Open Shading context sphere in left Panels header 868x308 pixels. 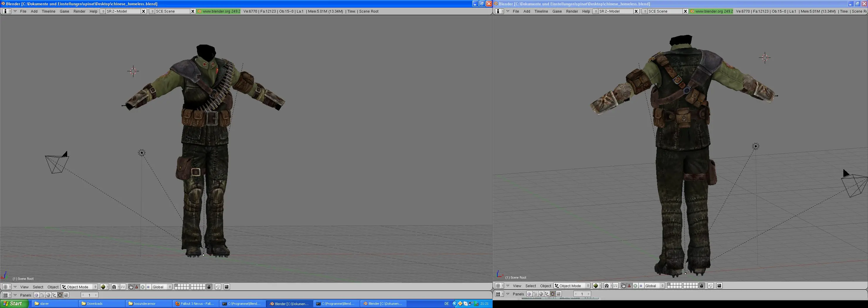[x=48, y=295]
